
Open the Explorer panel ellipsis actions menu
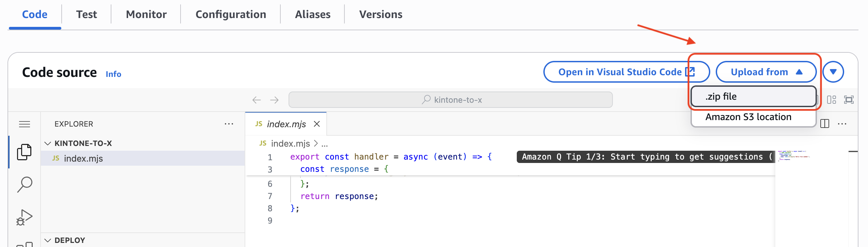[229, 123]
